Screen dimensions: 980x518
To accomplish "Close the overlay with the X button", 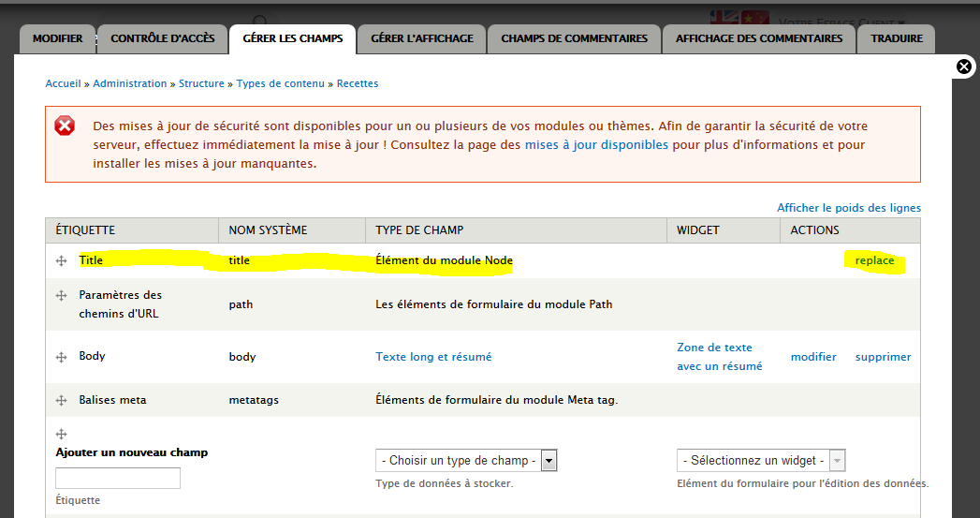I will click(964, 67).
